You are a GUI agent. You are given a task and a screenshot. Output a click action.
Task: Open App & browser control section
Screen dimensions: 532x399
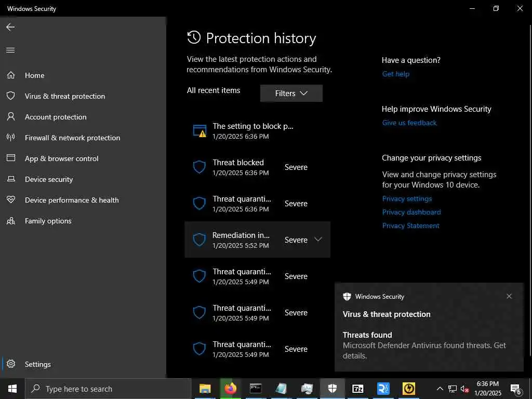[61, 158]
